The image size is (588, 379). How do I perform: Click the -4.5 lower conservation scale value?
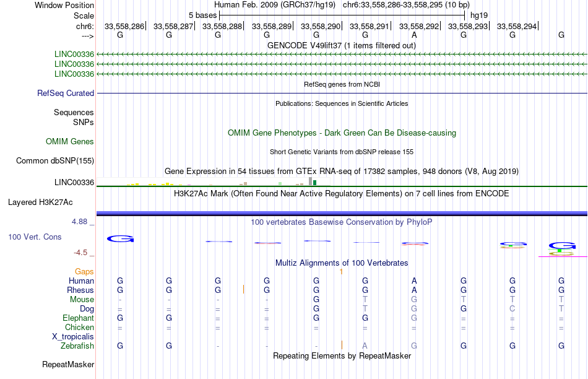[80, 253]
